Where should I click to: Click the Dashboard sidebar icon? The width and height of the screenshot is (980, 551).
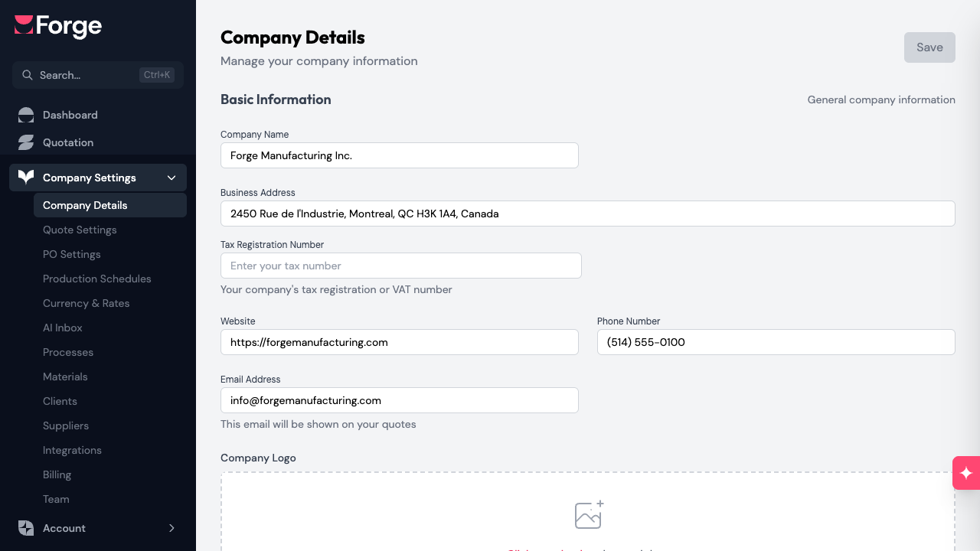coord(26,115)
